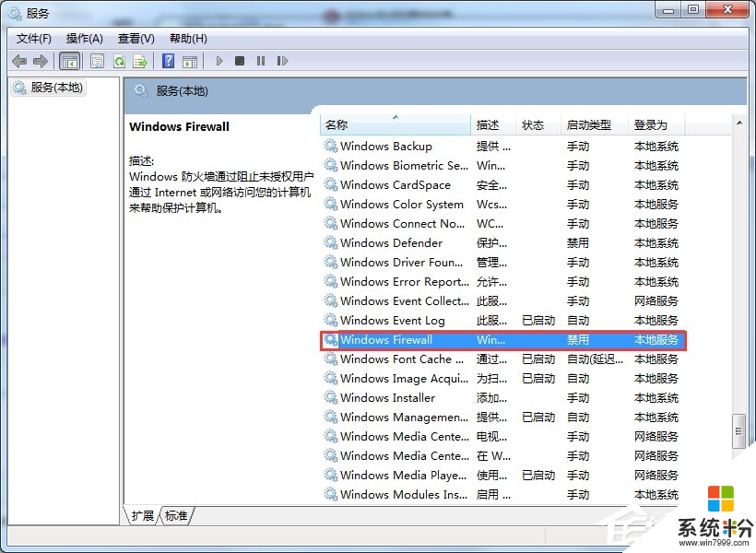The height and width of the screenshot is (553, 756).
Task: Click the Restart Service icon
Action: [x=282, y=61]
